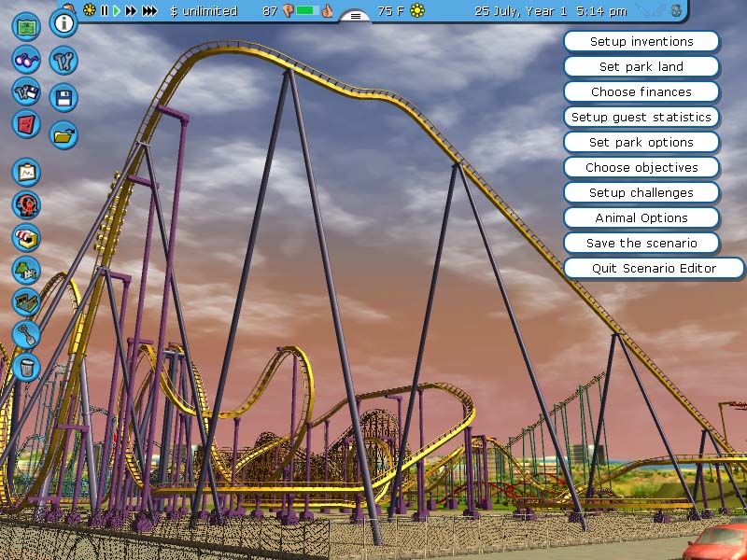Click the thumbs up rating icon
This screenshot has width=747, height=560.
pyautogui.click(x=327, y=10)
